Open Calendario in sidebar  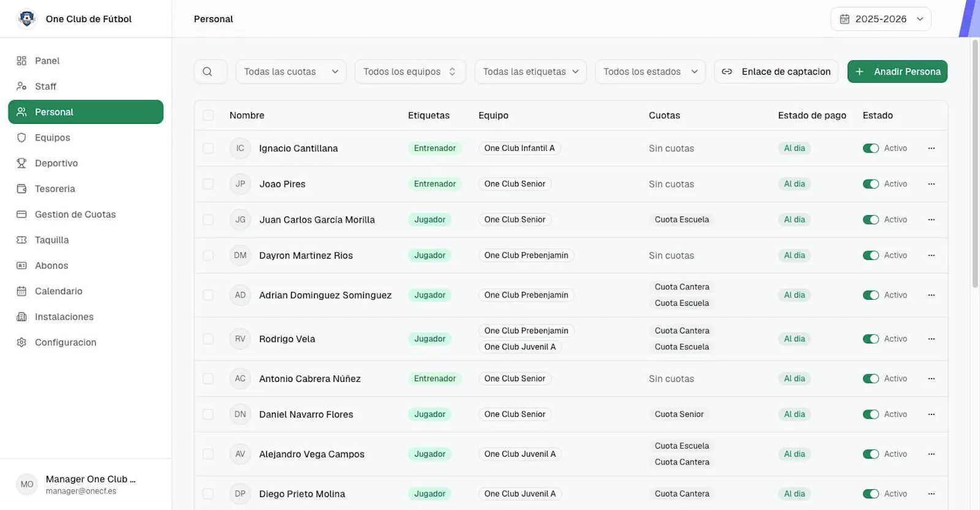(x=86, y=291)
